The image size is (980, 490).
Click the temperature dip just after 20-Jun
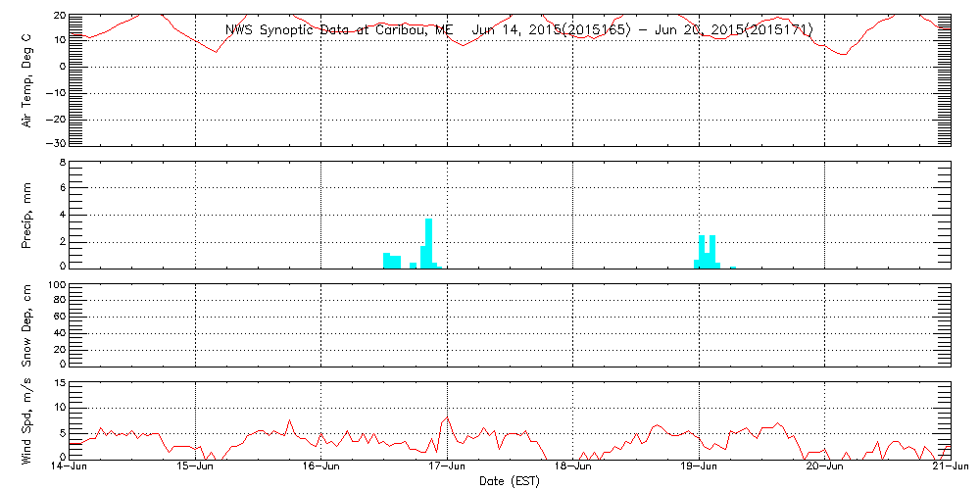[x=844, y=53]
